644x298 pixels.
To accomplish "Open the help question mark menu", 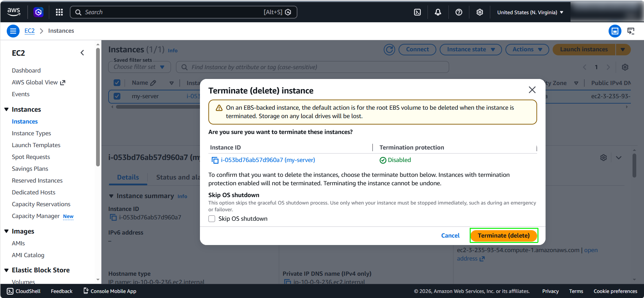I will (459, 12).
